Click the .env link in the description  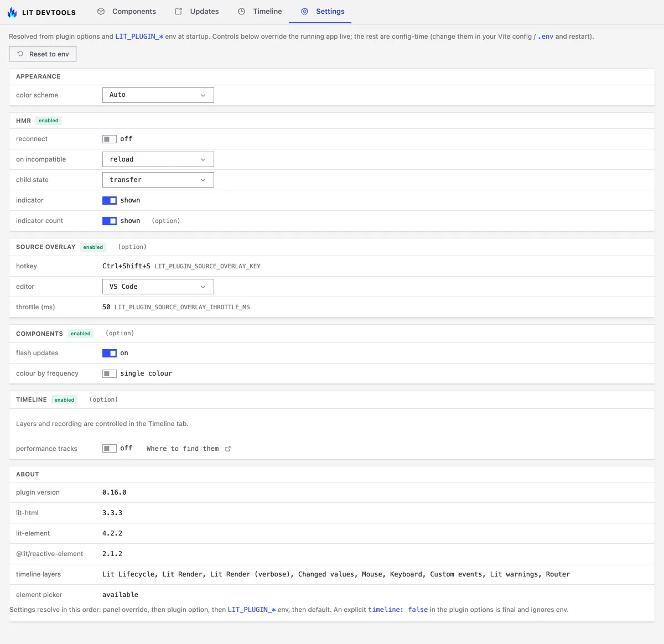click(x=546, y=37)
